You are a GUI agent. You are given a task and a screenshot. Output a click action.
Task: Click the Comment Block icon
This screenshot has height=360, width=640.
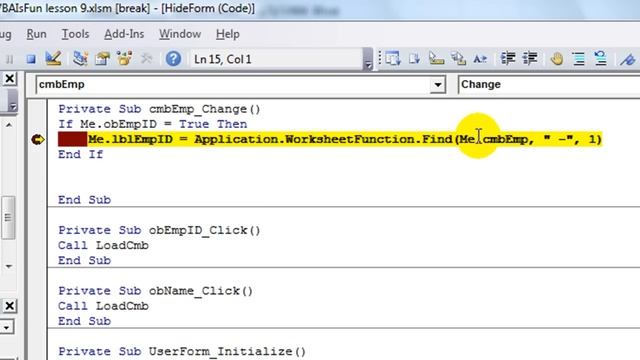pos(579,59)
